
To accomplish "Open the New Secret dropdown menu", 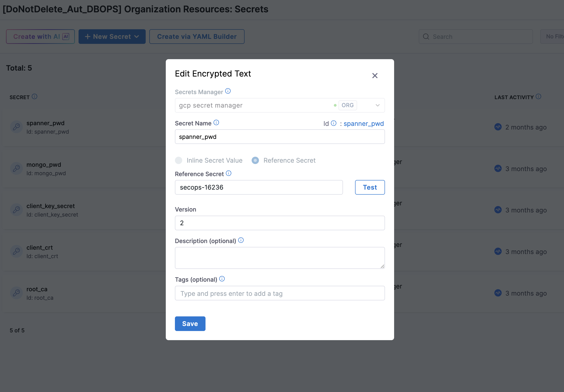I will pos(112,37).
